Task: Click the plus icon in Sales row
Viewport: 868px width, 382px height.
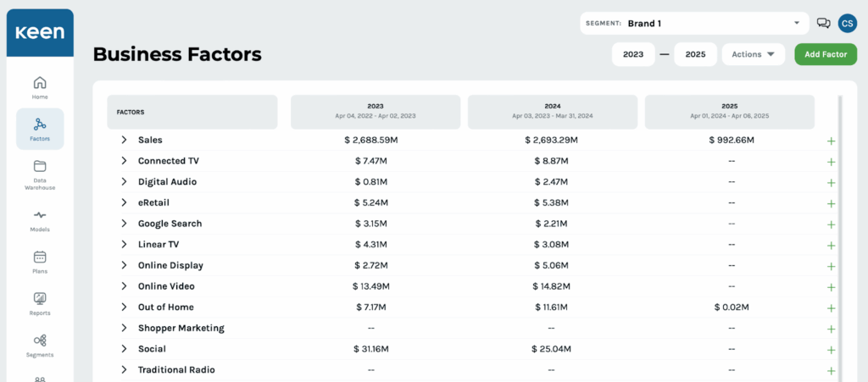Action: tap(831, 141)
